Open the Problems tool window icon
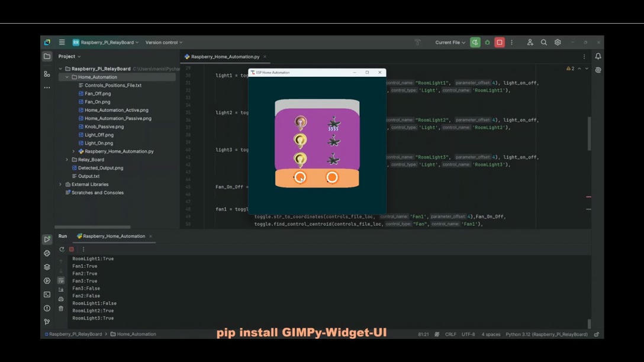Screen dimensions: 644x362 (x=47, y=308)
